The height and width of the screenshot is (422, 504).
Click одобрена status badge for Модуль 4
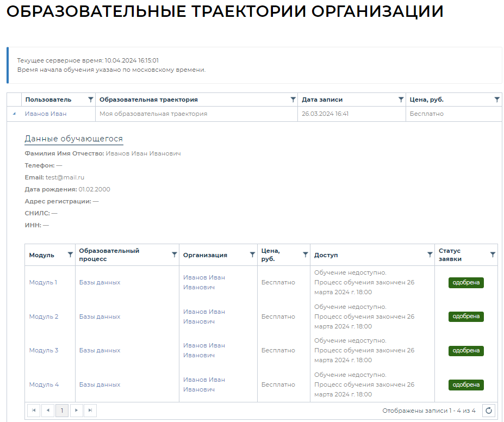click(466, 384)
